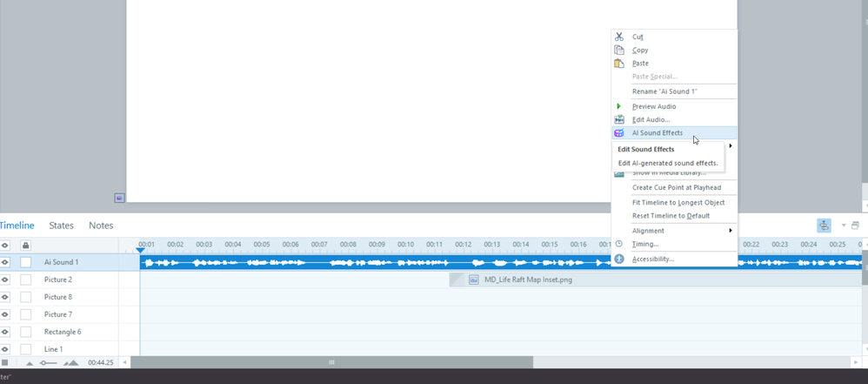Click the horizontal timeline scrollbar thumb
This screenshot has height=384, width=868.
click(331, 362)
